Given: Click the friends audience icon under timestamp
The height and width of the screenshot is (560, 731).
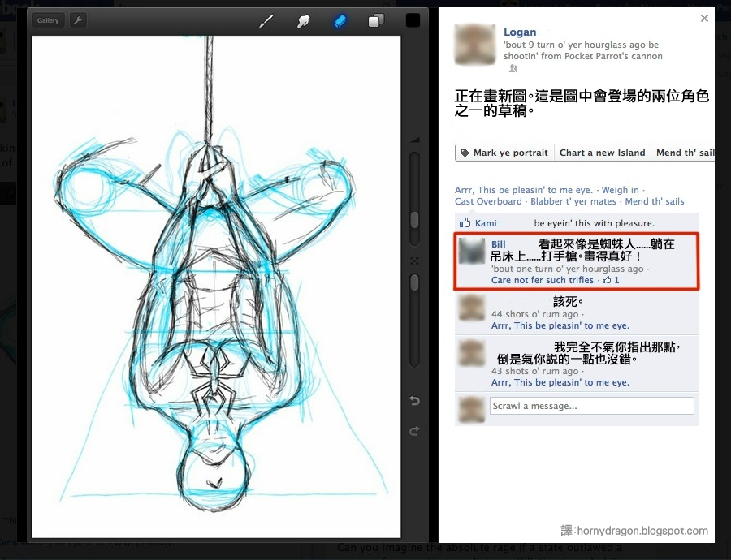Looking at the screenshot, I should pos(513,68).
